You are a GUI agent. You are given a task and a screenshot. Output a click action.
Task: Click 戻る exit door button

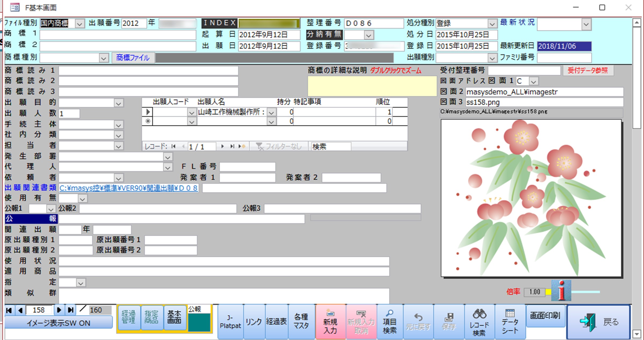(598, 322)
